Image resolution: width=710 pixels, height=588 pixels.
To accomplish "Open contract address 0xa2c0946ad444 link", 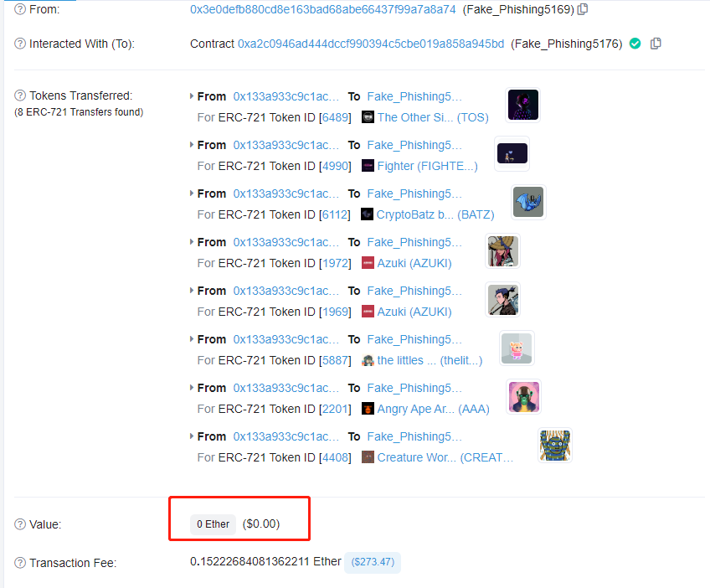I will point(371,44).
